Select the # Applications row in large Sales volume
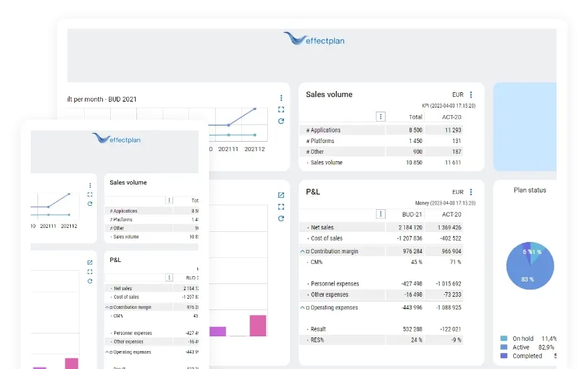 pos(382,130)
